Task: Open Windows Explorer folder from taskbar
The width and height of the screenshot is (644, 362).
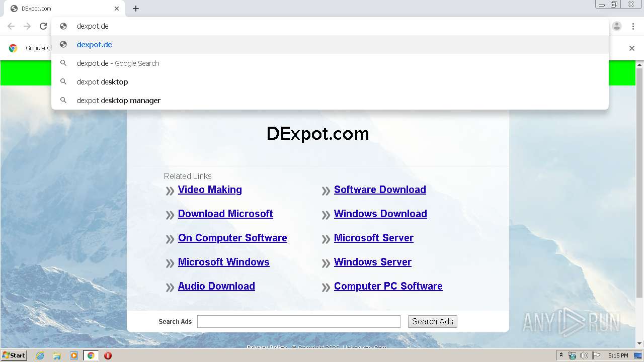Action: 57,355
